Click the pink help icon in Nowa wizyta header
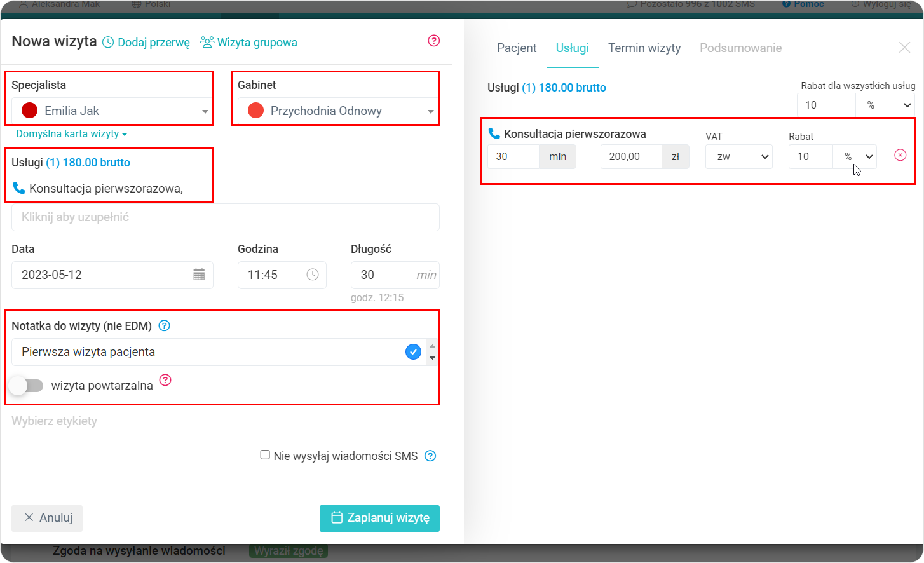Screen dimensions: 924x563 click(434, 41)
